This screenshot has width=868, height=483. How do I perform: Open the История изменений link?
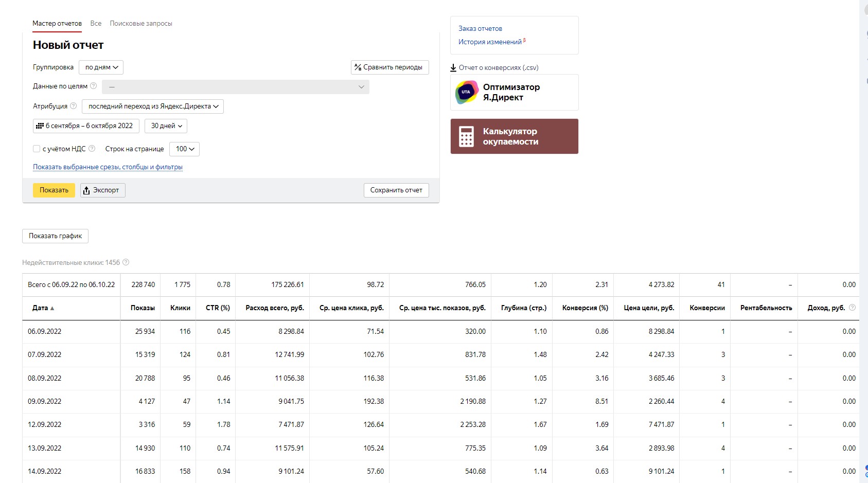(x=490, y=42)
